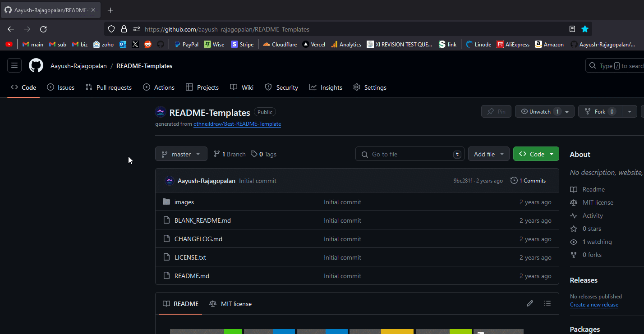Open the '1 Commits' history link
The height and width of the screenshot is (334, 644).
pos(528,181)
